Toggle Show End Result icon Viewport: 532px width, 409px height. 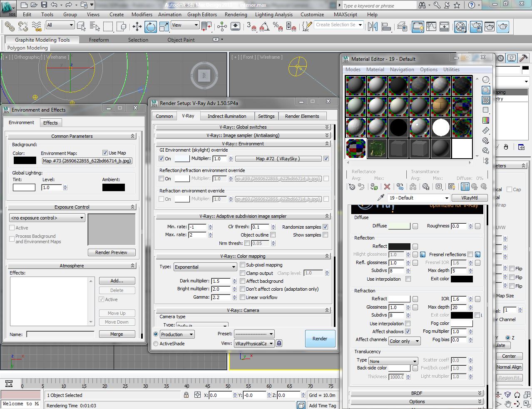[465, 187]
